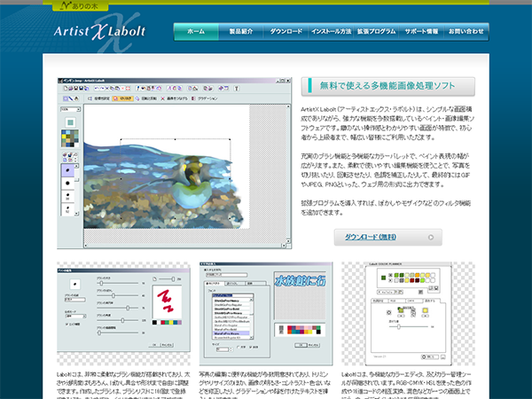This screenshot has height=399, width=532.
Task: Click the ありの木 badge at the top
Action: point(80,6)
